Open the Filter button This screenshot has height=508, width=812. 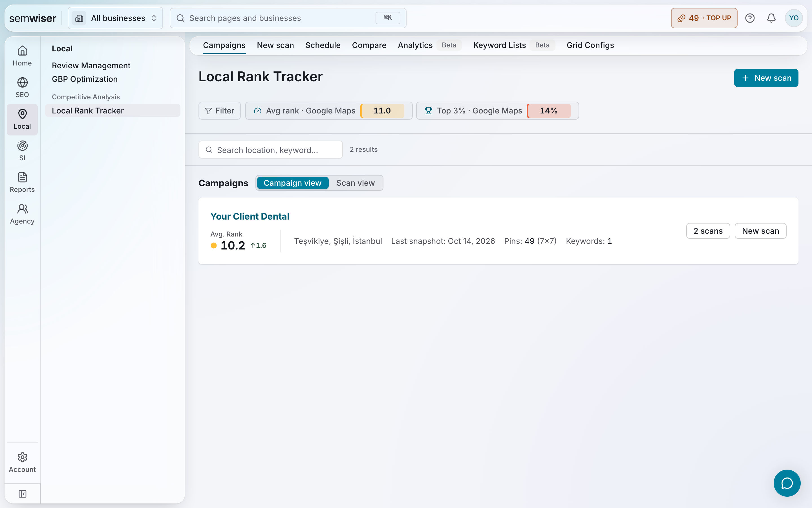219,111
